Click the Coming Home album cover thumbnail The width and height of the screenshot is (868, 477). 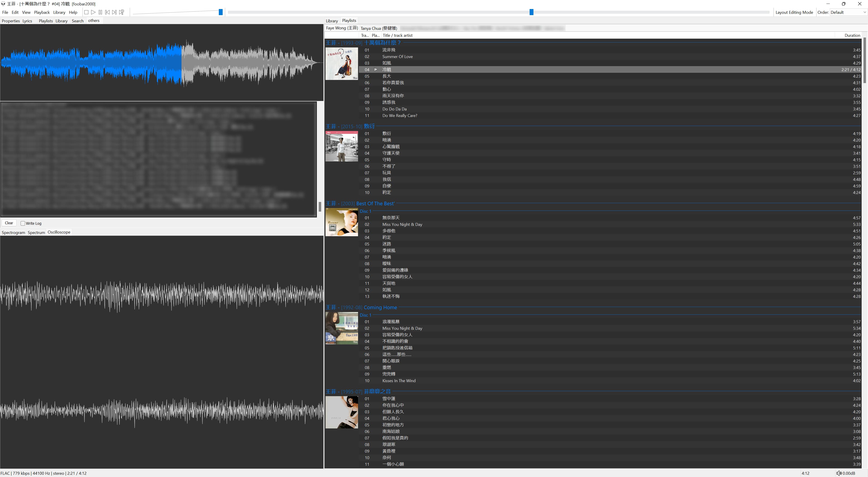click(341, 328)
